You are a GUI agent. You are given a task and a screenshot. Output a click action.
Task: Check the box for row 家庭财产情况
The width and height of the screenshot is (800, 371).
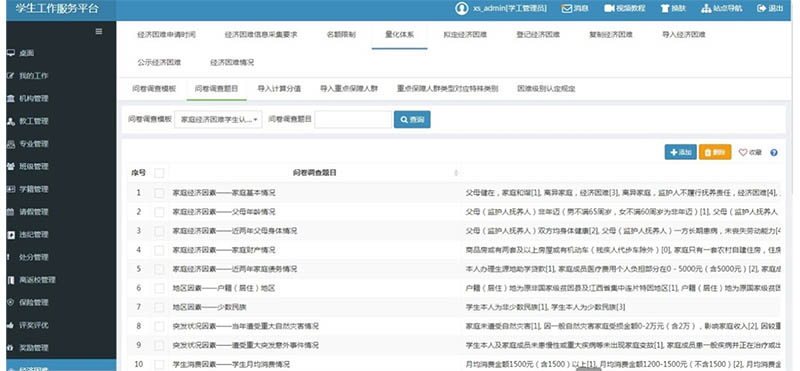(x=159, y=250)
